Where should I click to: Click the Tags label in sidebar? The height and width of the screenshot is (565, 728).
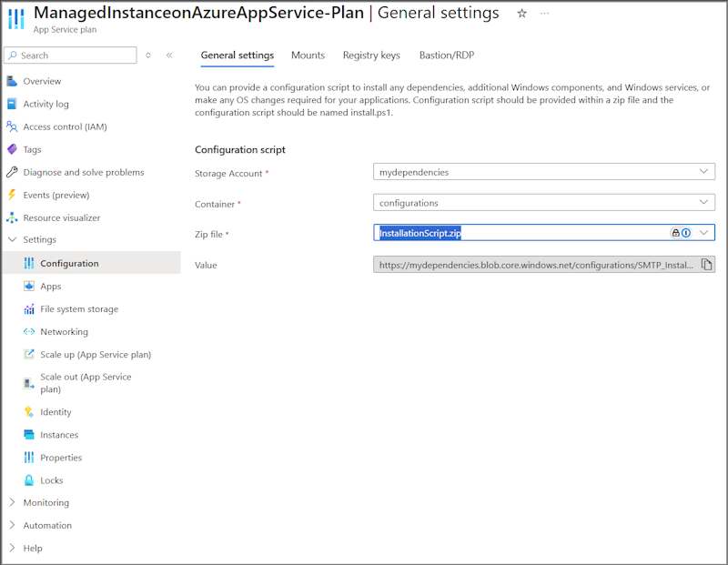click(x=32, y=149)
